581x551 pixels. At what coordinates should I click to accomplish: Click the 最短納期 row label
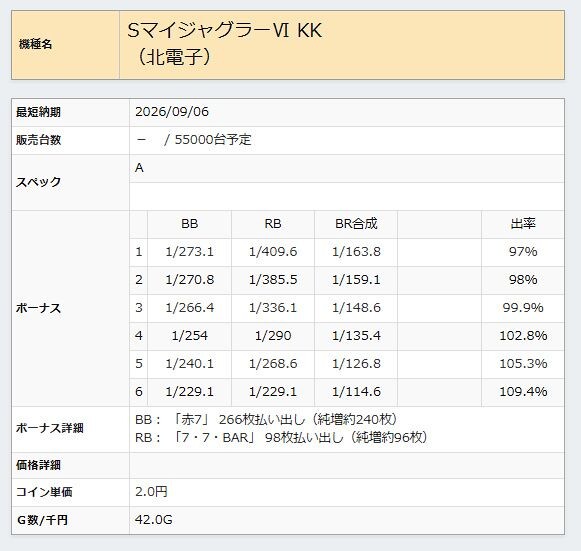coord(38,112)
